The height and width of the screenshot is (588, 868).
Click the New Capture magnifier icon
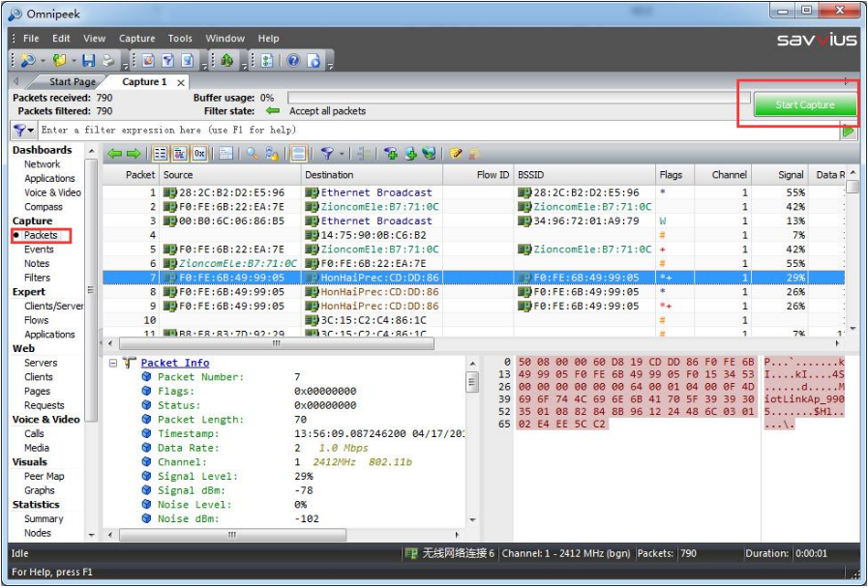[28, 60]
